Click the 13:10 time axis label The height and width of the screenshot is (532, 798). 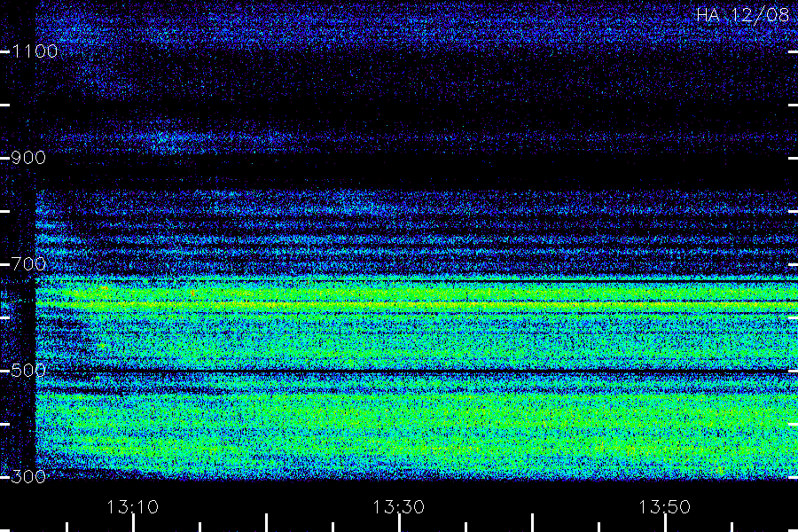pos(133,507)
